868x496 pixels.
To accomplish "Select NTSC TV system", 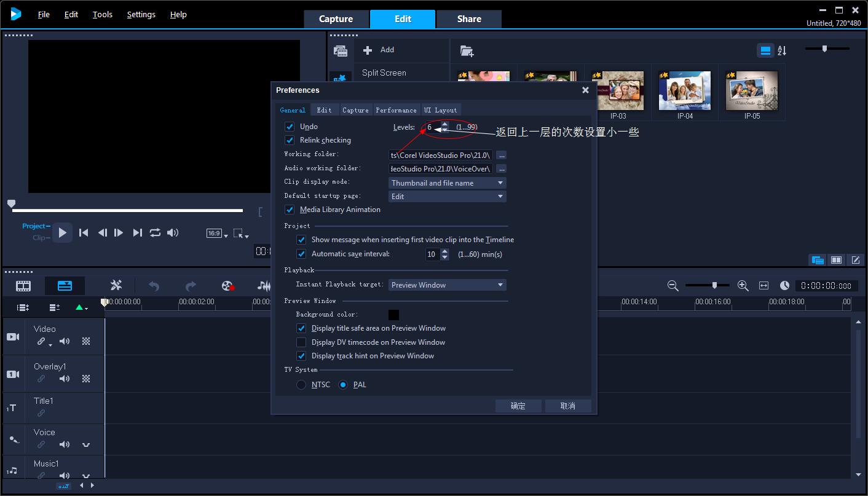I will click(x=301, y=385).
